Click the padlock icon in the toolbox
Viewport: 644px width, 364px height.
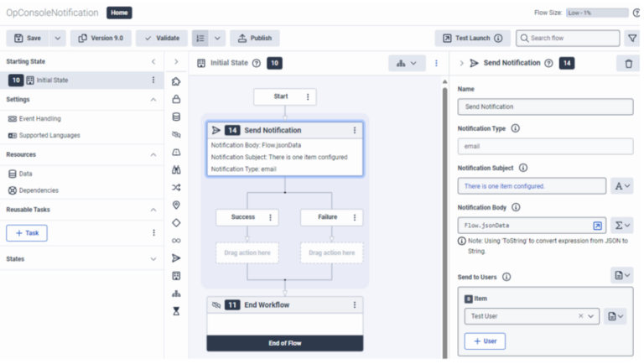click(x=176, y=99)
